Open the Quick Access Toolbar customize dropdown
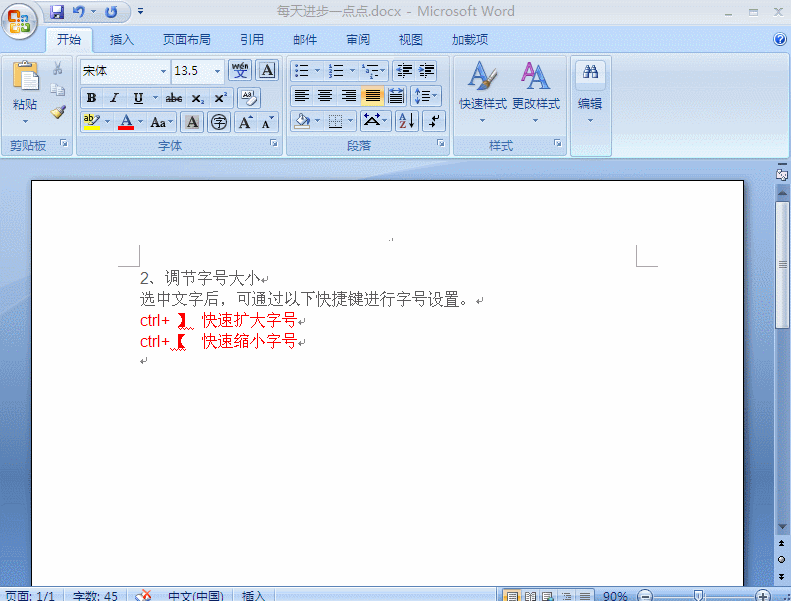Screen dimensions: 791x601 coord(140,11)
